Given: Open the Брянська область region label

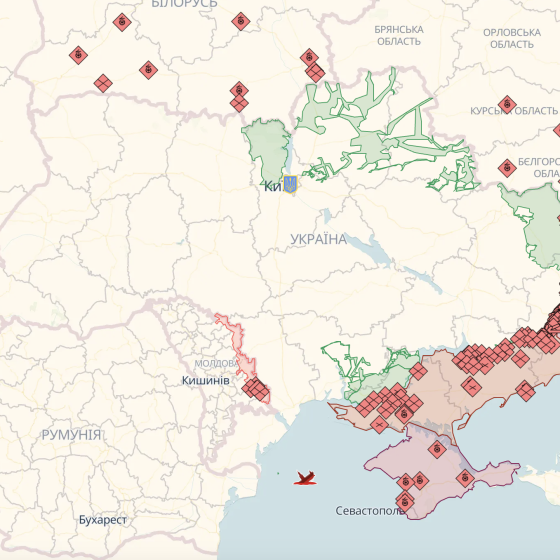Looking at the screenshot, I should click(399, 35).
